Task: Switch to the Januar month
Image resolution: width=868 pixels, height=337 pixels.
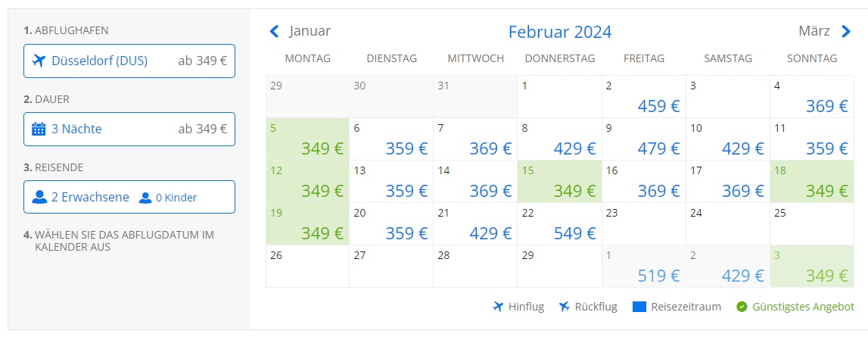Action: point(310,32)
